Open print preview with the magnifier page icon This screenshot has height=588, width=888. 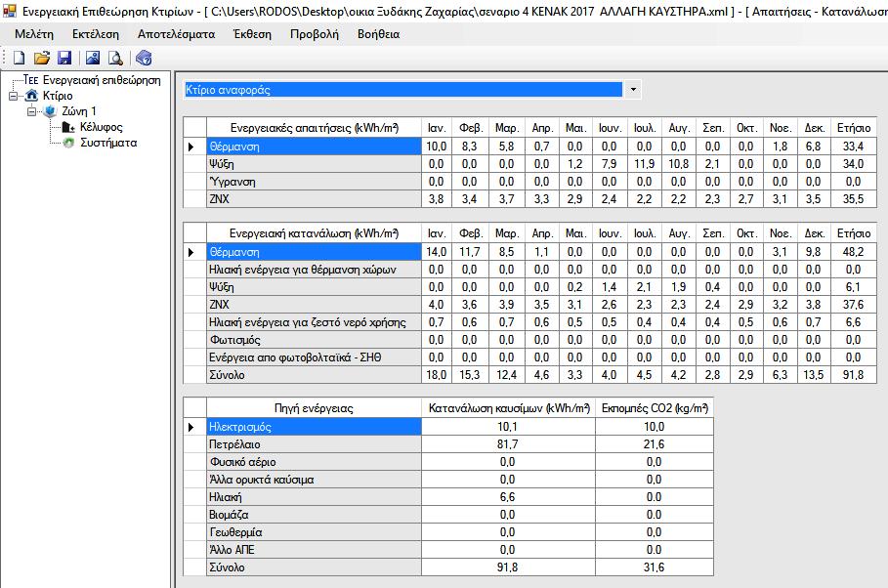115,58
